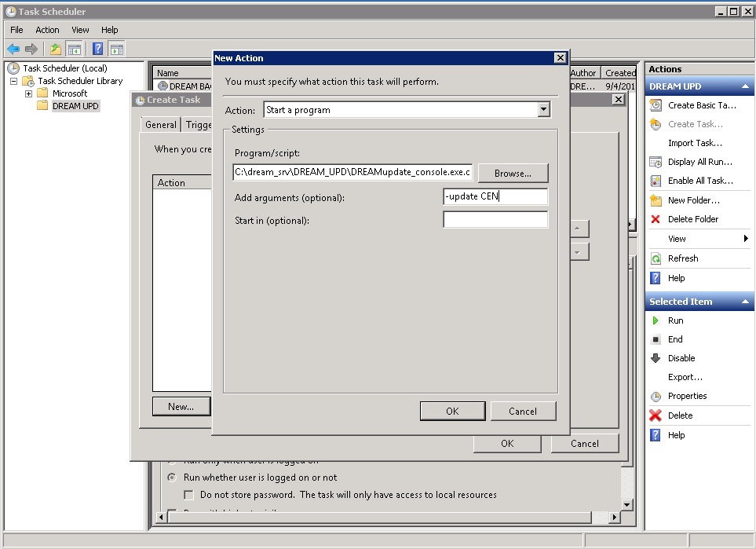Click the vertical scrollbar down arrow

pos(626,504)
